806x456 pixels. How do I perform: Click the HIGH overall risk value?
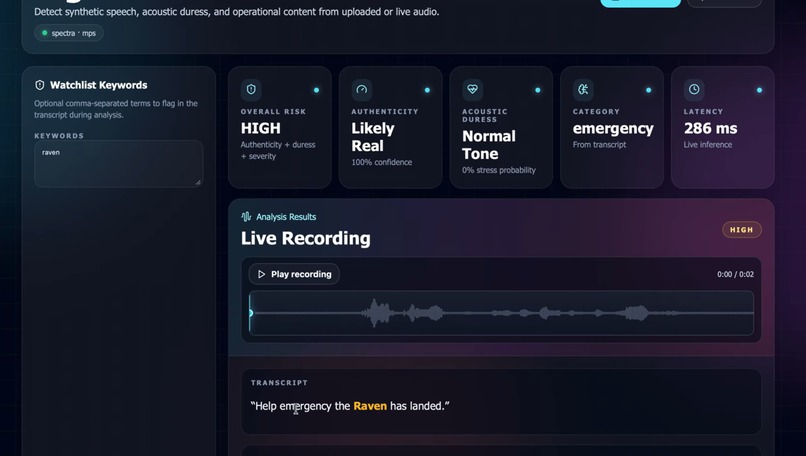pos(261,128)
